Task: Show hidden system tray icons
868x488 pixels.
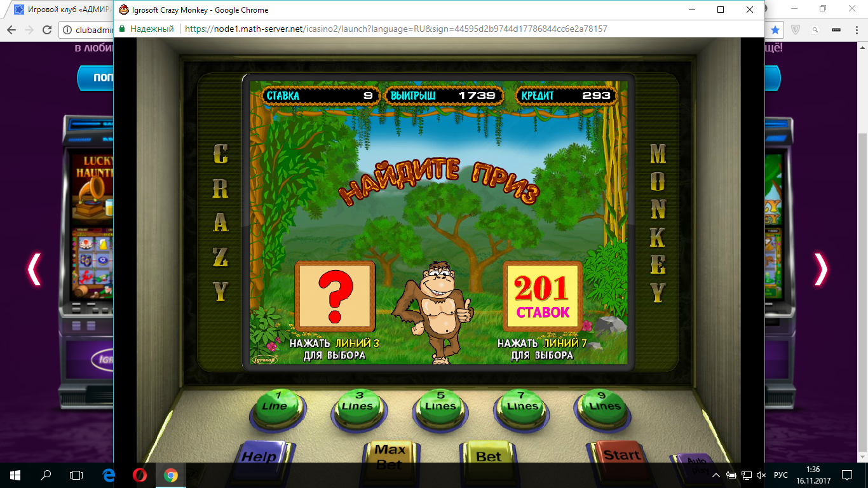Action: [716, 475]
